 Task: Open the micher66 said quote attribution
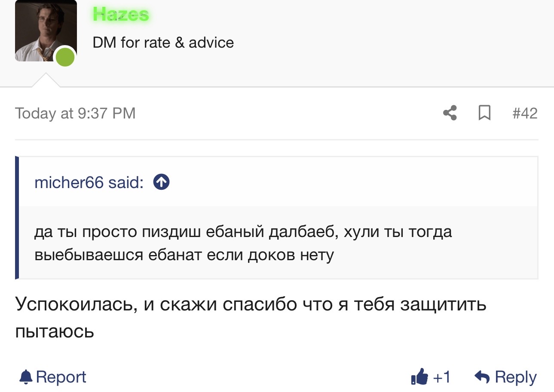point(89,183)
